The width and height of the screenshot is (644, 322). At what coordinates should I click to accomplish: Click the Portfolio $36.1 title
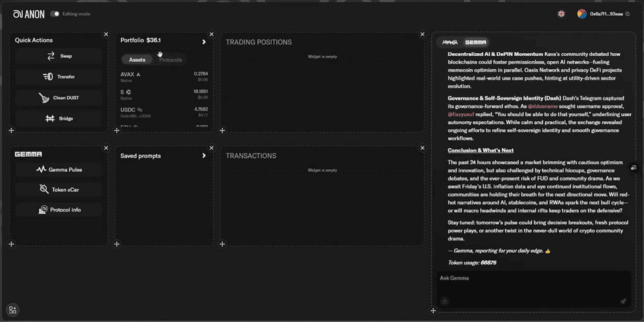(x=140, y=40)
